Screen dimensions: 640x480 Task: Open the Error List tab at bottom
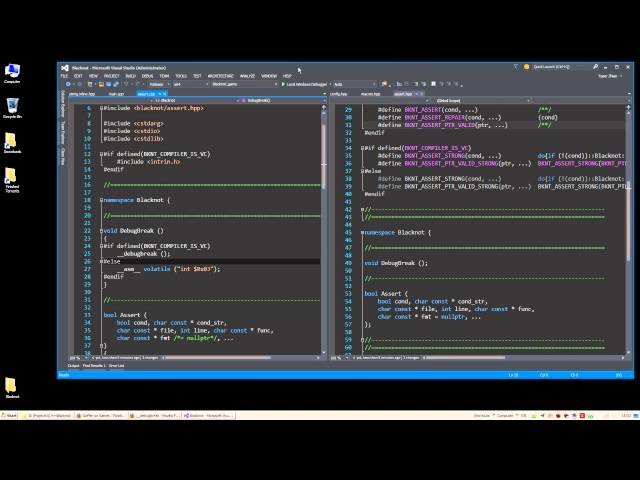[x=116, y=366]
